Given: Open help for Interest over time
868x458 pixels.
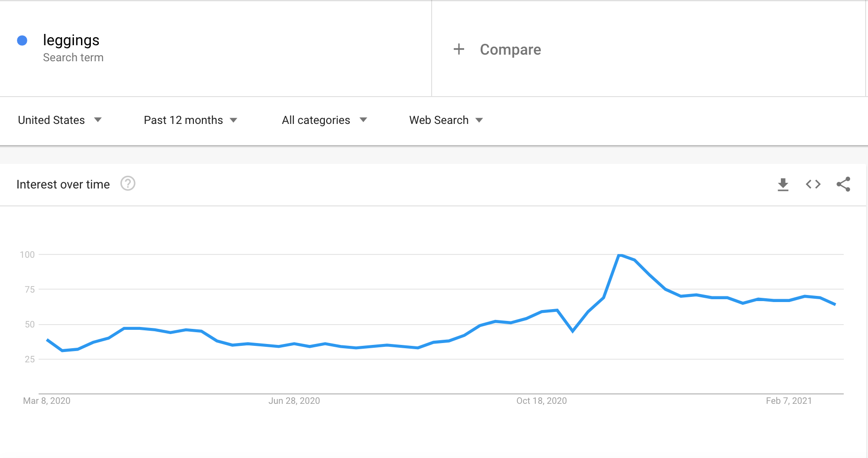Looking at the screenshot, I should point(128,183).
